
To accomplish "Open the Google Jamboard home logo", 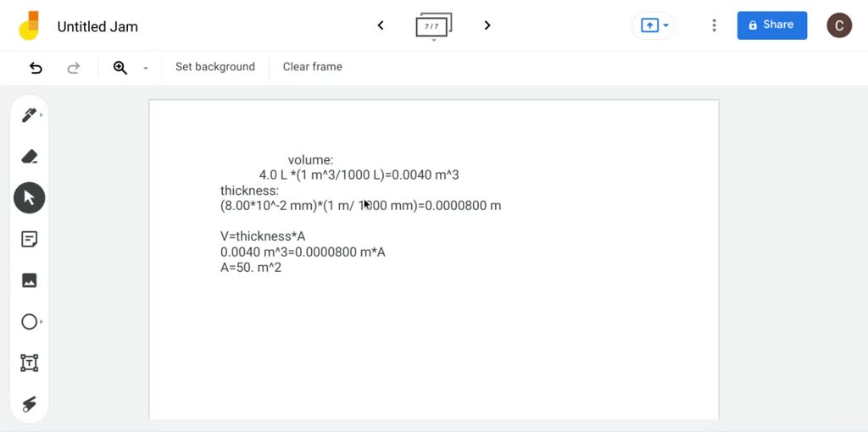I will pos(30,26).
